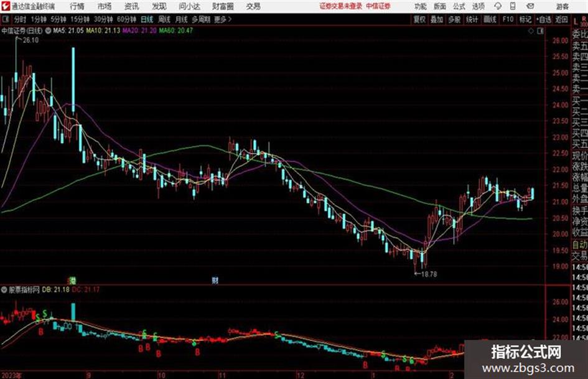Click the 18.78 low price label
This screenshot has width=588, height=379.
(x=429, y=274)
